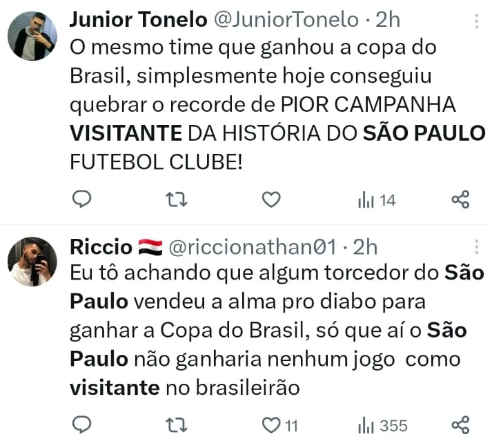The height and width of the screenshot is (448, 492).
Task: Click the Riccio display name
Action: tap(101, 246)
